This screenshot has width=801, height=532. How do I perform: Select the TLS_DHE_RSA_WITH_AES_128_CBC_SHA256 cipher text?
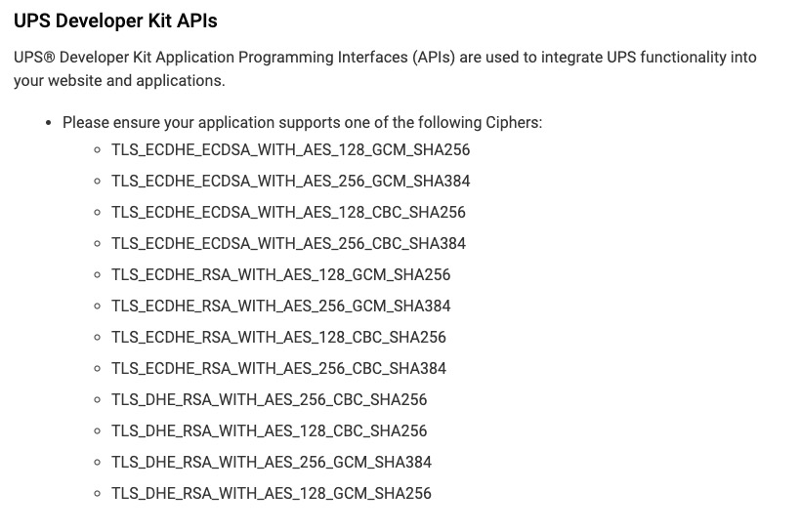tap(270, 431)
